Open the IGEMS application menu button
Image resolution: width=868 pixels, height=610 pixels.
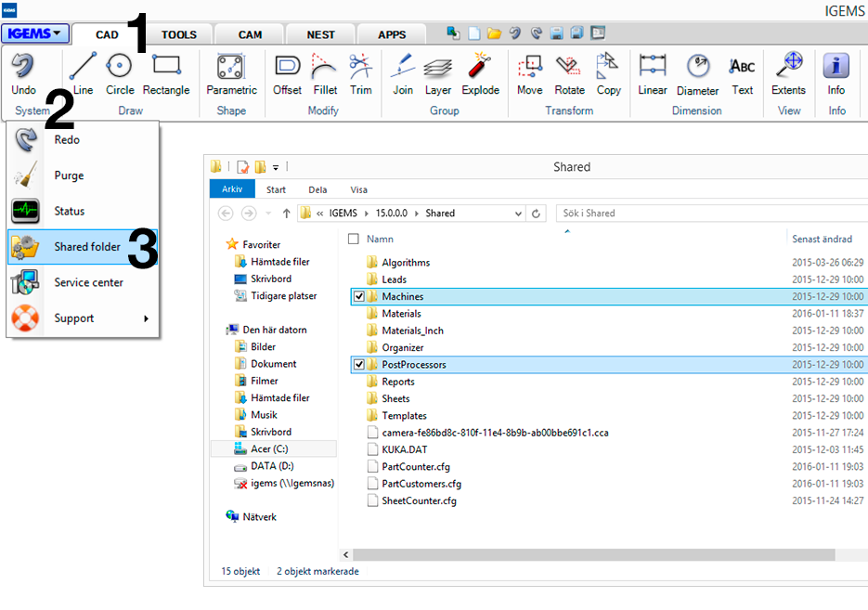tap(35, 33)
